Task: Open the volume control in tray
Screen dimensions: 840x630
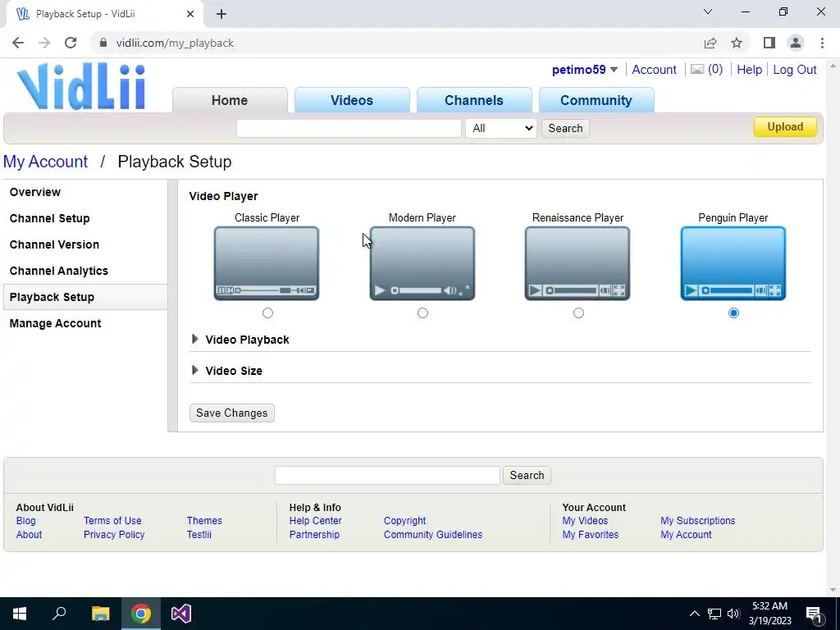Action: tap(733, 614)
